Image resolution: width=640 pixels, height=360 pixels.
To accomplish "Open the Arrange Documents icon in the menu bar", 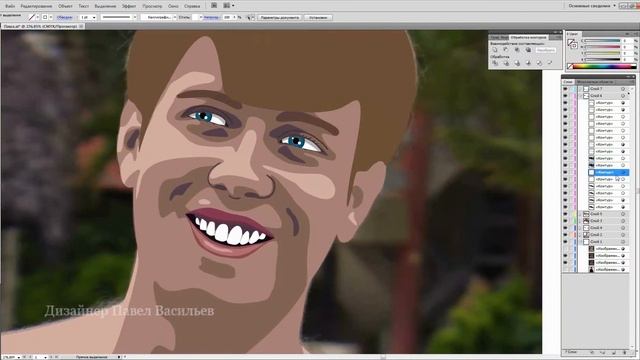I will (x=228, y=6).
